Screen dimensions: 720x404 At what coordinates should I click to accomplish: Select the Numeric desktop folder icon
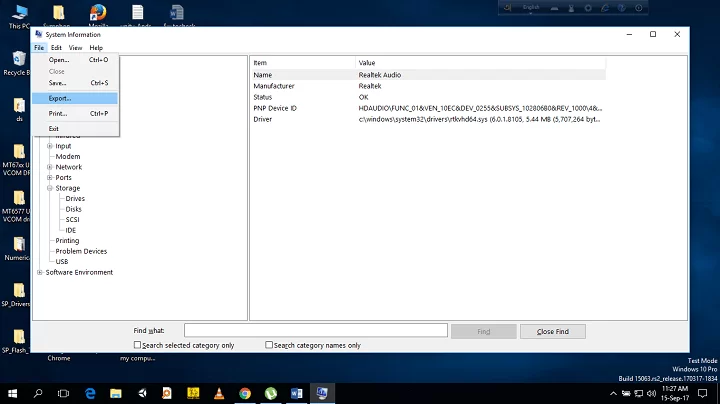[17, 249]
